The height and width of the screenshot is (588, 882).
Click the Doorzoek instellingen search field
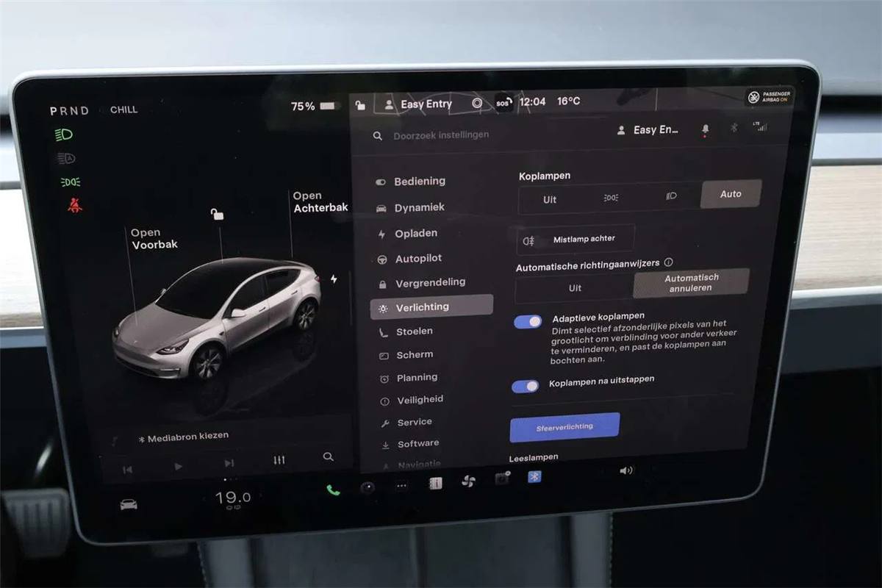coord(441,135)
